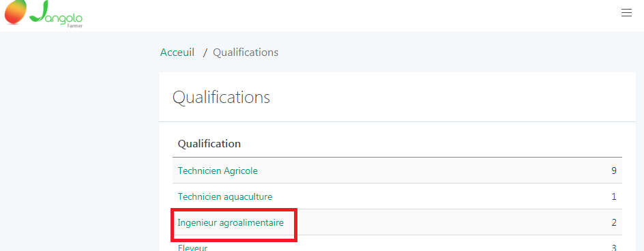This screenshot has height=251, width=644.
Task: Open the Eleveur qualification link
Action: point(192,248)
